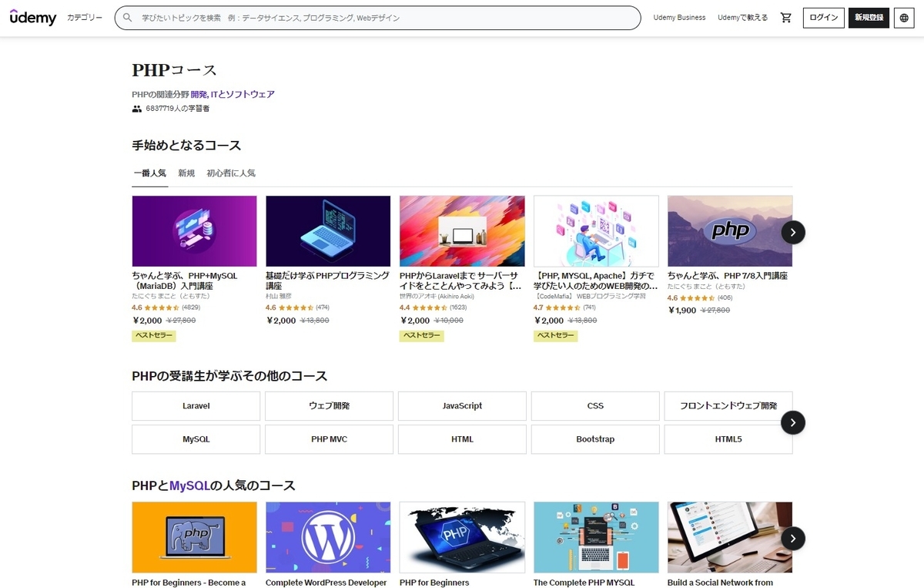Open ちゃんと学ぶ、PHP 7/8入門講座 title

[727, 275]
